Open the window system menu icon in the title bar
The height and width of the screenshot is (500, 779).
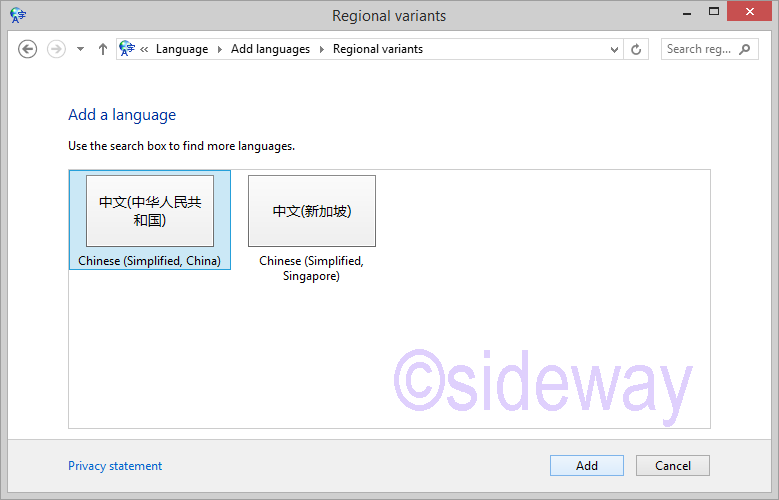point(17,15)
